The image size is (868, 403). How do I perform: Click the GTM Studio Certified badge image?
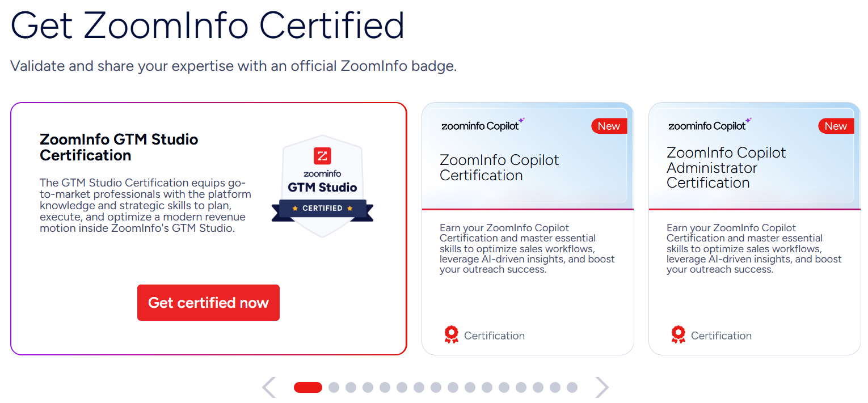point(322,186)
